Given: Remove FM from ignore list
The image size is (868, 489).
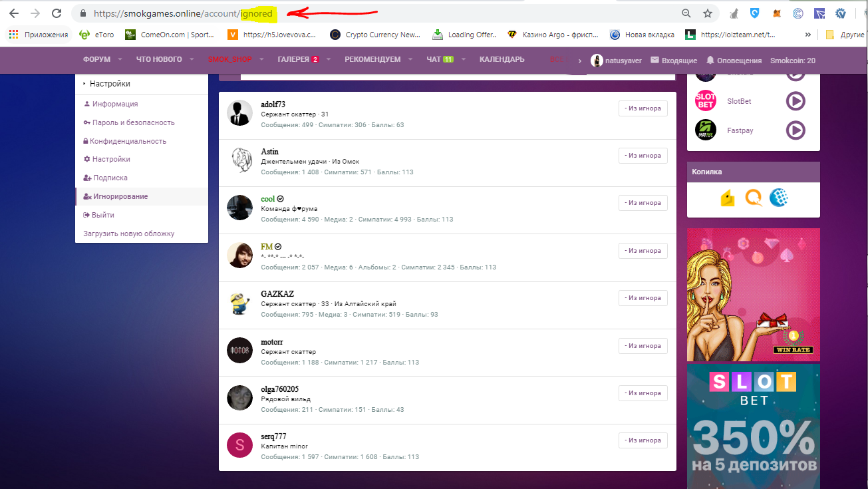Looking at the screenshot, I should (x=643, y=250).
